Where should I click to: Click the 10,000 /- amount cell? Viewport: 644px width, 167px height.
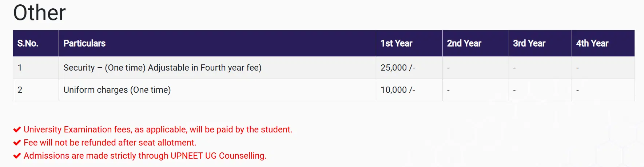[x=398, y=90]
